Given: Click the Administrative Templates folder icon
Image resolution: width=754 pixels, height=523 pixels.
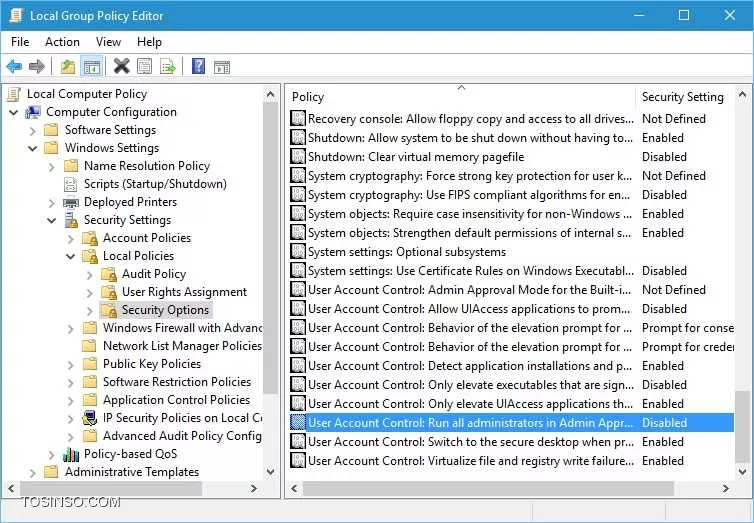Looking at the screenshot, I should point(51,472).
